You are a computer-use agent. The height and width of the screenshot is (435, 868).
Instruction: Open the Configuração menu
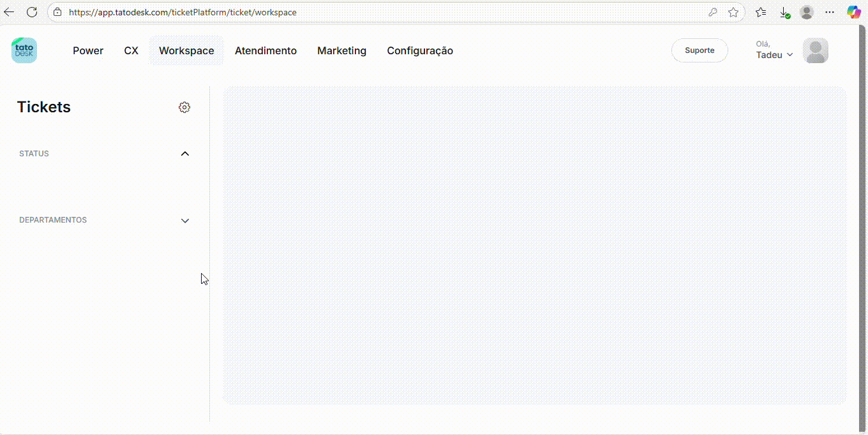coord(420,51)
